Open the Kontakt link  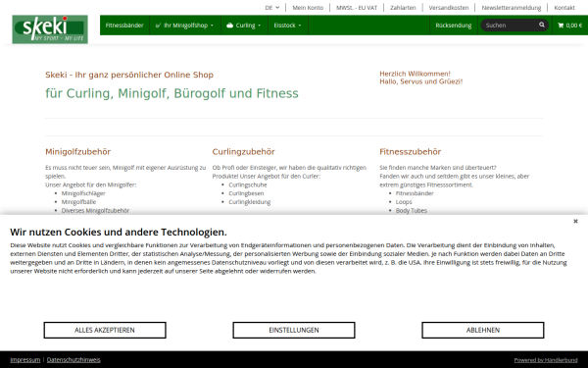click(x=564, y=8)
